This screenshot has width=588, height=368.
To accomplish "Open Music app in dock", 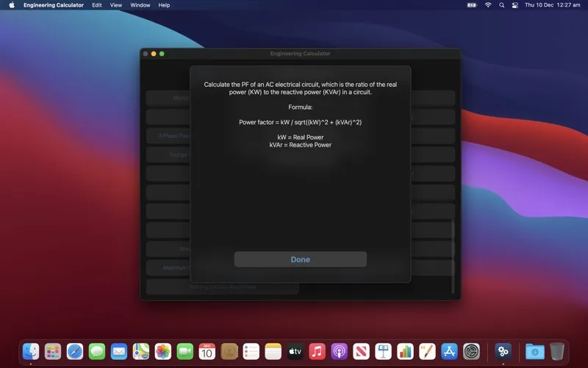I will click(318, 351).
